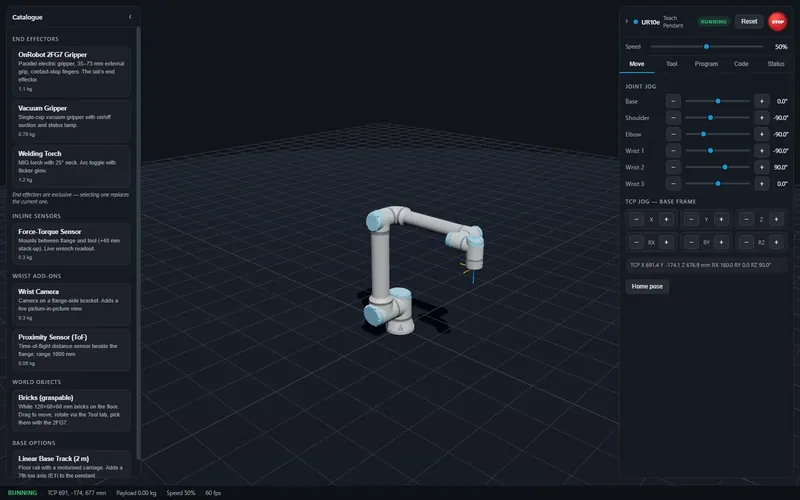Decrease the Wrist 3 angle with minus
Viewport: 800px width, 500px height.
pos(673,183)
